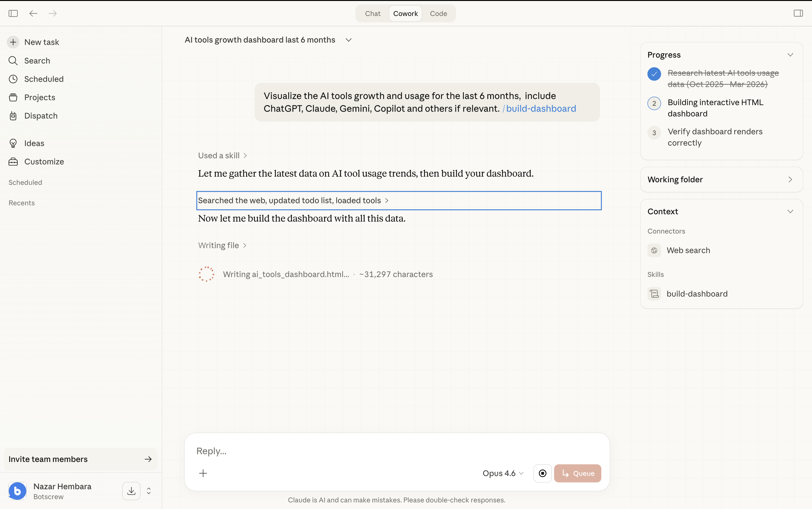Toggle the left sidebar panel icon
Screen dimensions: 812x509
coord(13,13)
